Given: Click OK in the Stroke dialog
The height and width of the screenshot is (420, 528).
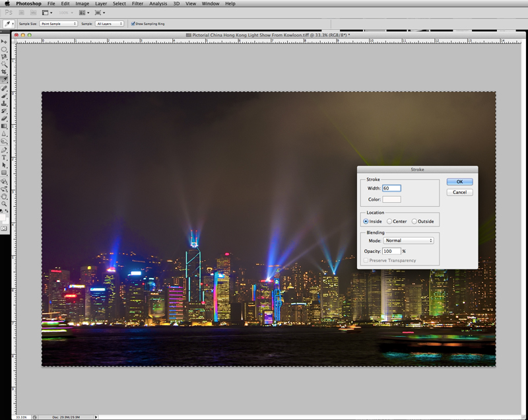Looking at the screenshot, I should 459,182.
